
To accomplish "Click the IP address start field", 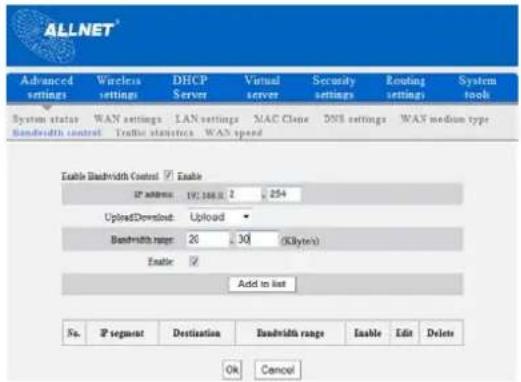I will point(244,194).
